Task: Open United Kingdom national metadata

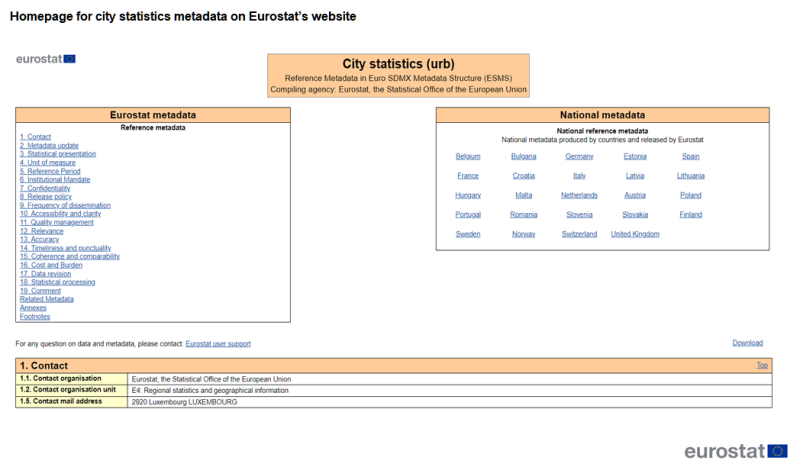Action: [x=635, y=234]
